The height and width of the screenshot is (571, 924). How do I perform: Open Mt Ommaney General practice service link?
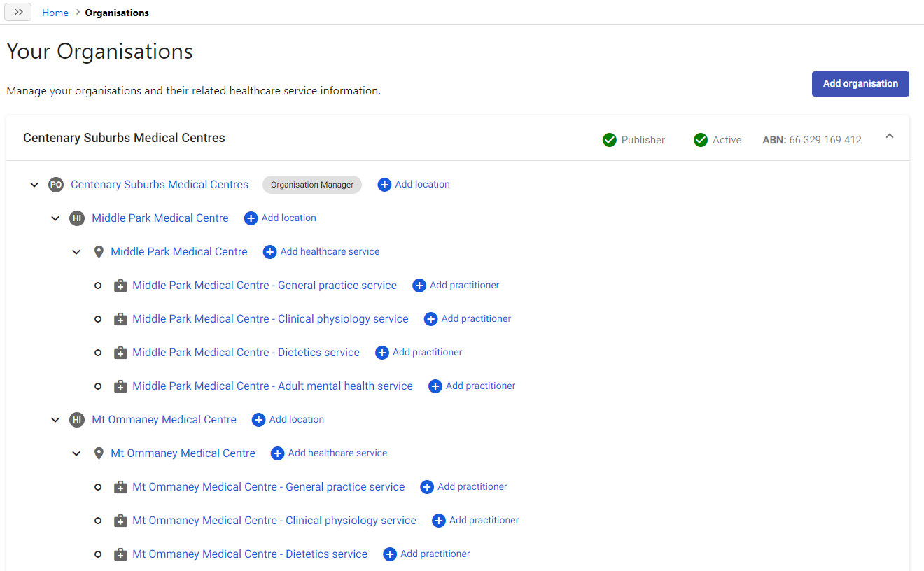[x=269, y=487]
